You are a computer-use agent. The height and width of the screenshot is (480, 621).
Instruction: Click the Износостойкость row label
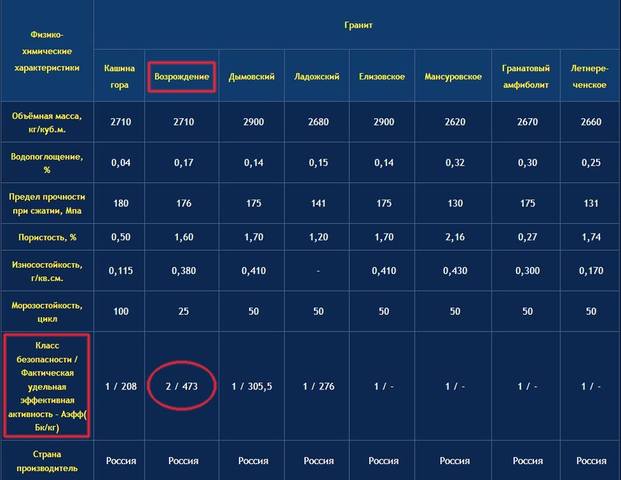click(x=47, y=271)
